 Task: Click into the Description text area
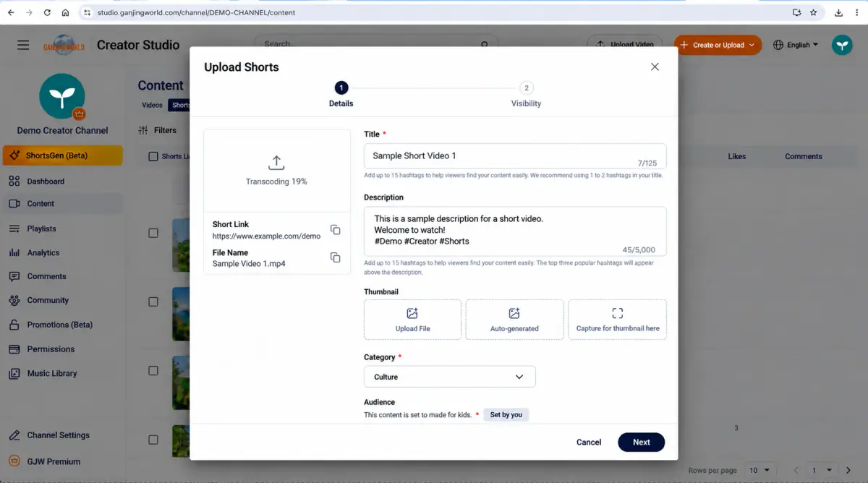click(515, 231)
